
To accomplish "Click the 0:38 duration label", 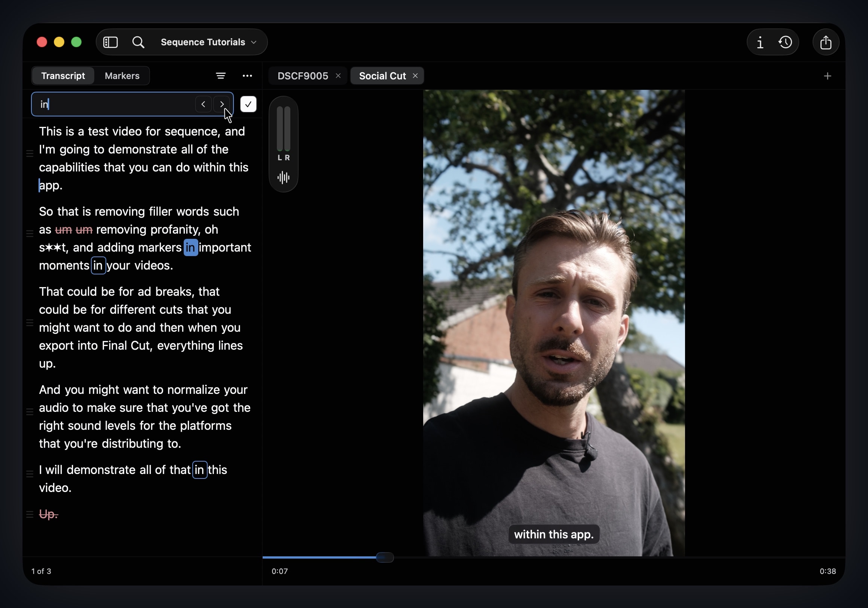I will 828,571.
